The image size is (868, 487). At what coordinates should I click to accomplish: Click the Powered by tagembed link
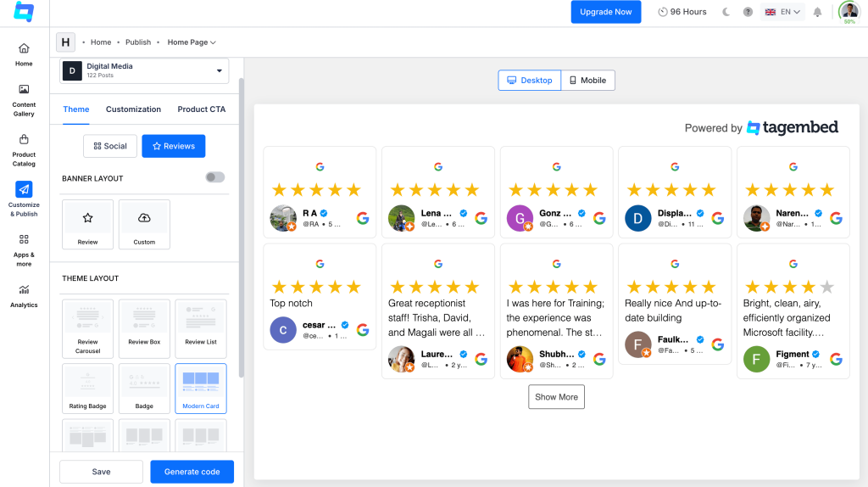point(761,128)
